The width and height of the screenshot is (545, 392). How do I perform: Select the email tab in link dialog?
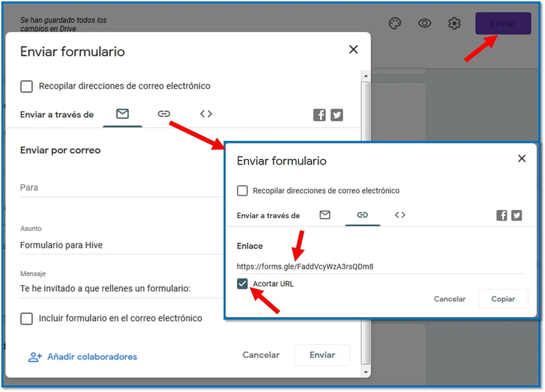click(325, 215)
